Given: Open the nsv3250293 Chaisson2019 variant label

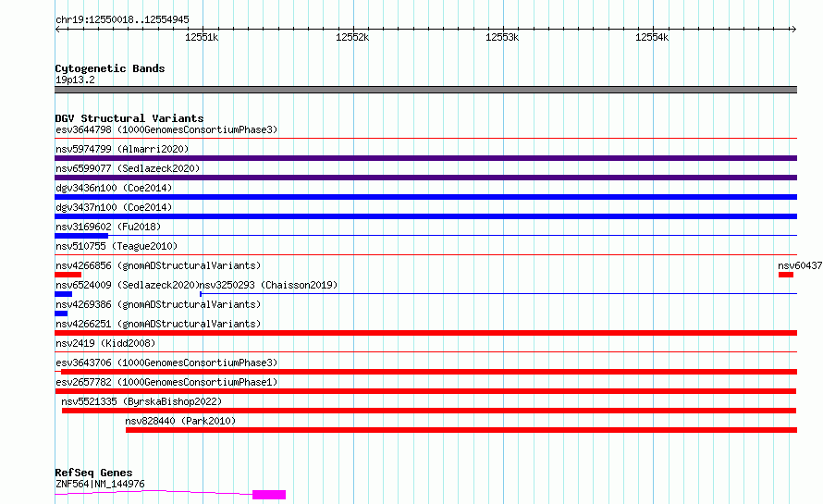Looking at the screenshot, I should pyautogui.click(x=268, y=285).
